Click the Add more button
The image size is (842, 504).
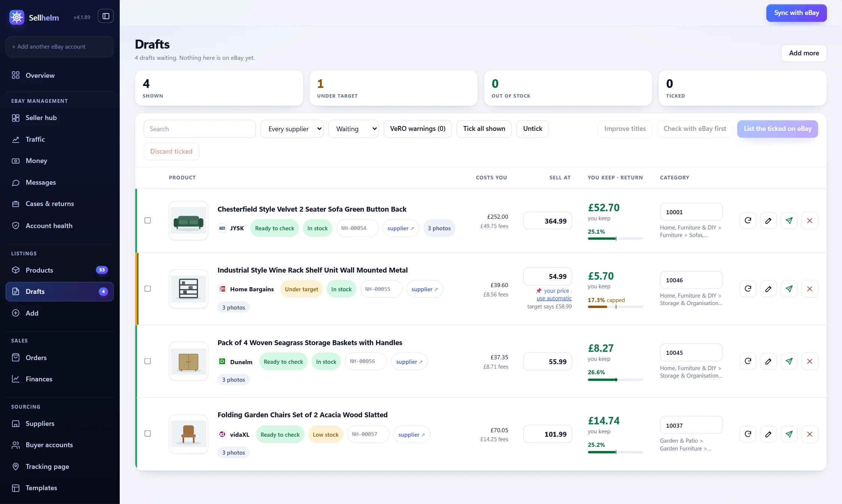[x=804, y=53]
